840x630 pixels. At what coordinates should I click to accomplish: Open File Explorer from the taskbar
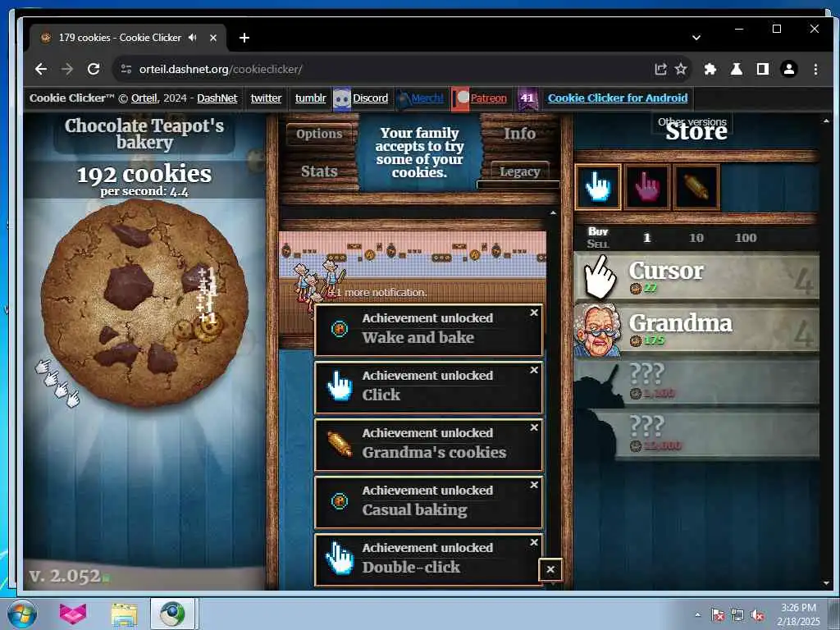coord(124,614)
